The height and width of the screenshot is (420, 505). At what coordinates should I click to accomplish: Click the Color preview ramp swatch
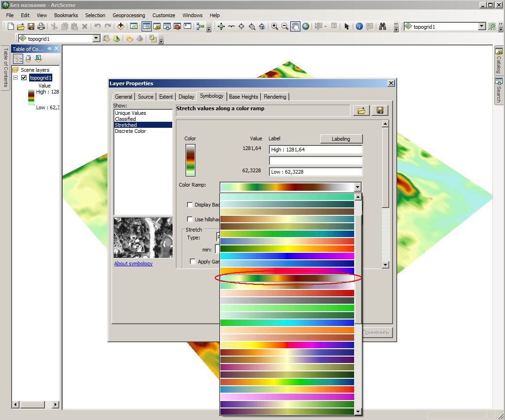coord(190,160)
